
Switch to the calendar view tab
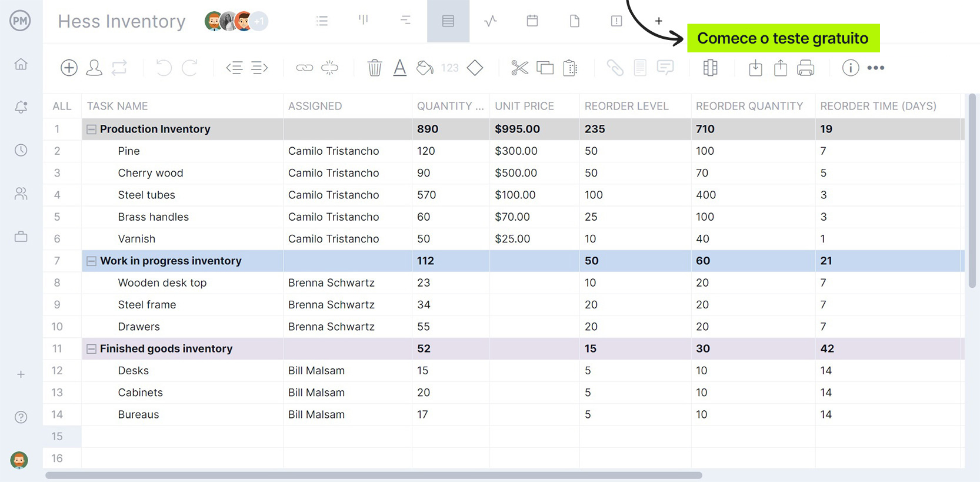click(x=532, y=21)
